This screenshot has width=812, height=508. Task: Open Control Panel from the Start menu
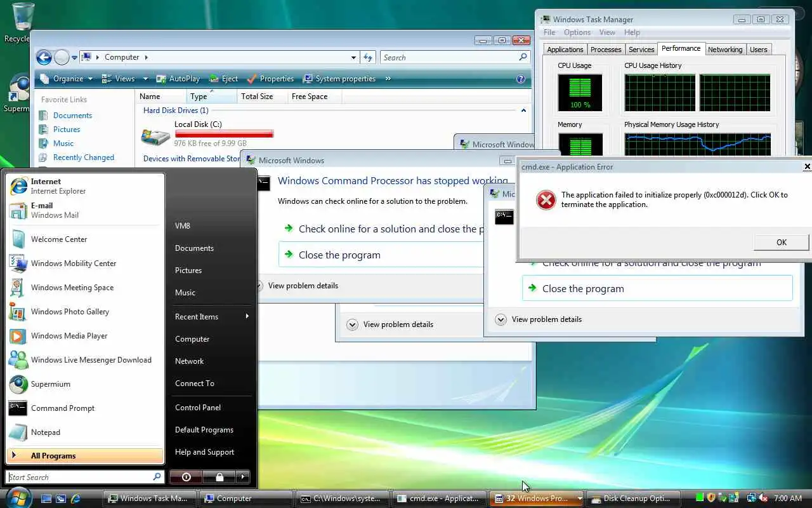click(198, 408)
